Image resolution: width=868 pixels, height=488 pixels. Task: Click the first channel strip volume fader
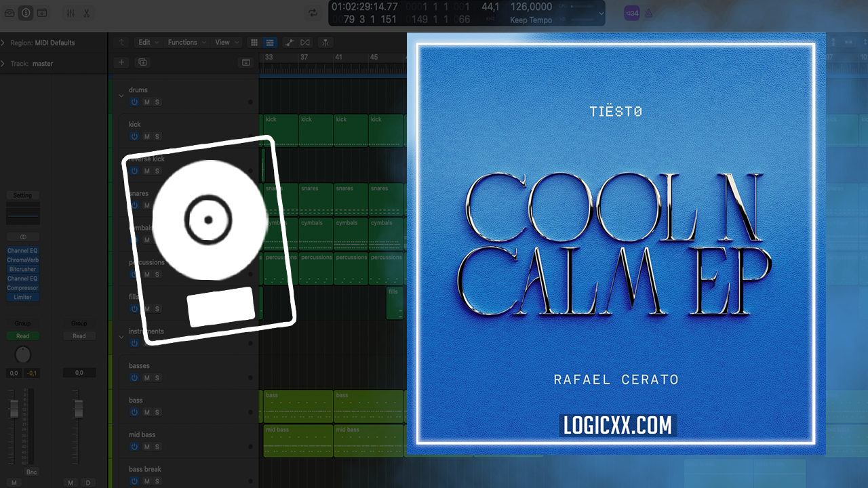point(14,409)
